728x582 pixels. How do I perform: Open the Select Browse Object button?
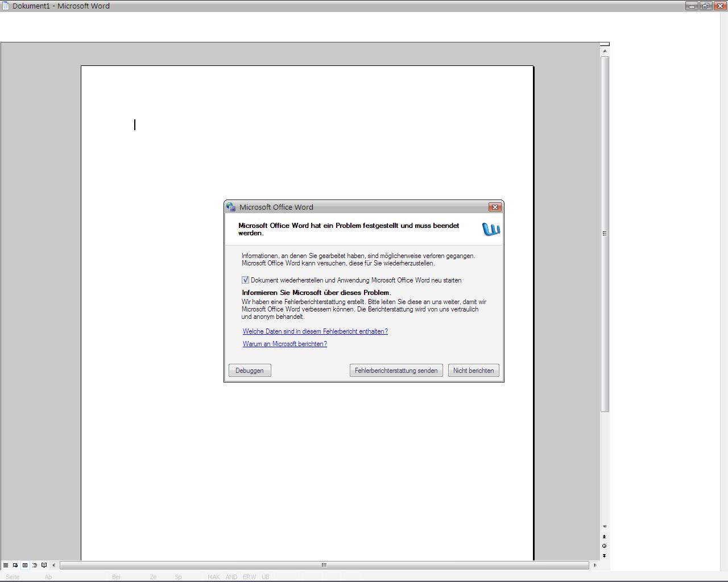[x=604, y=546]
